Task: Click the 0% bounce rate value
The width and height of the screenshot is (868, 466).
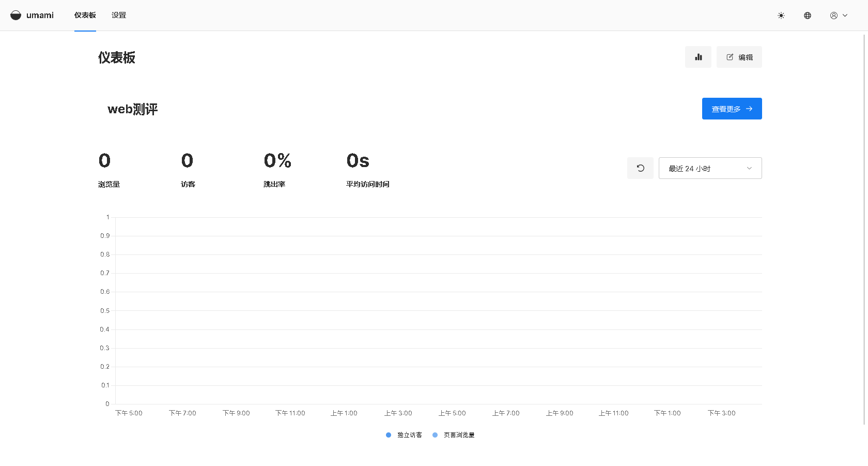Action: (x=277, y=160)
